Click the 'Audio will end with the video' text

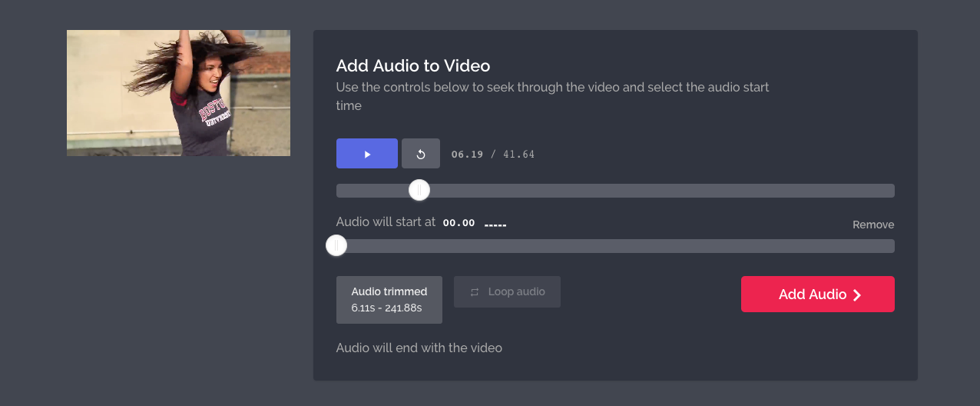(419, 348)
